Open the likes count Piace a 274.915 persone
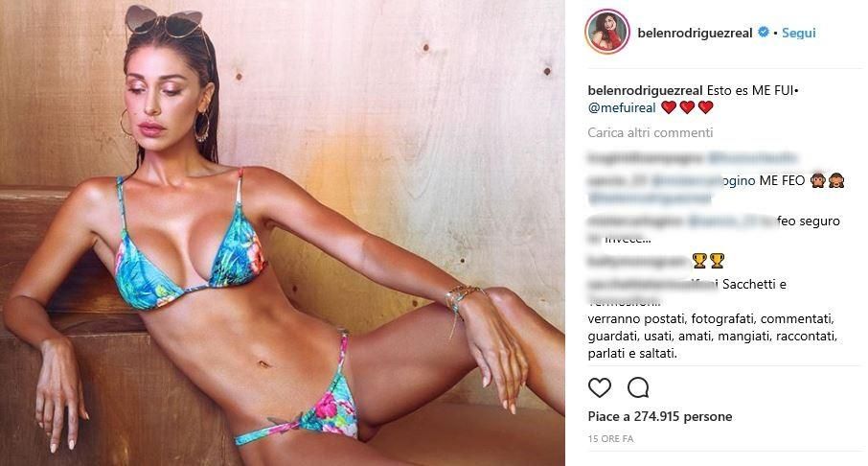 [660, 417]
